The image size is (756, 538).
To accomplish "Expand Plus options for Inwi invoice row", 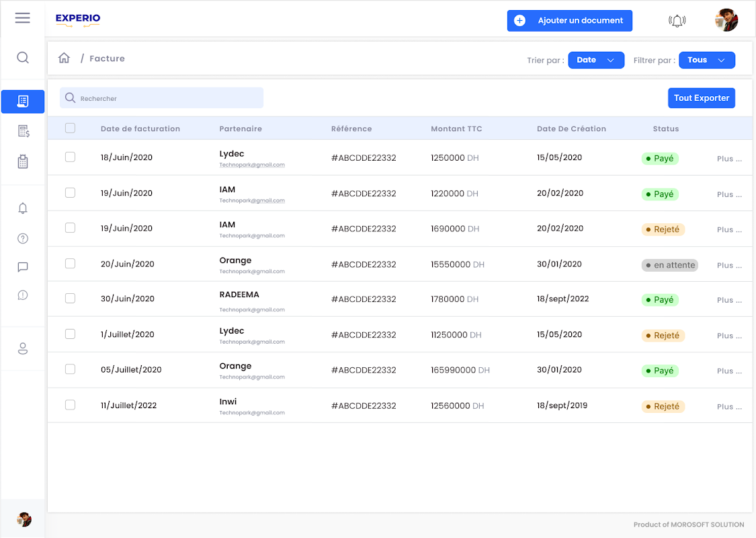I will (729, 406).
